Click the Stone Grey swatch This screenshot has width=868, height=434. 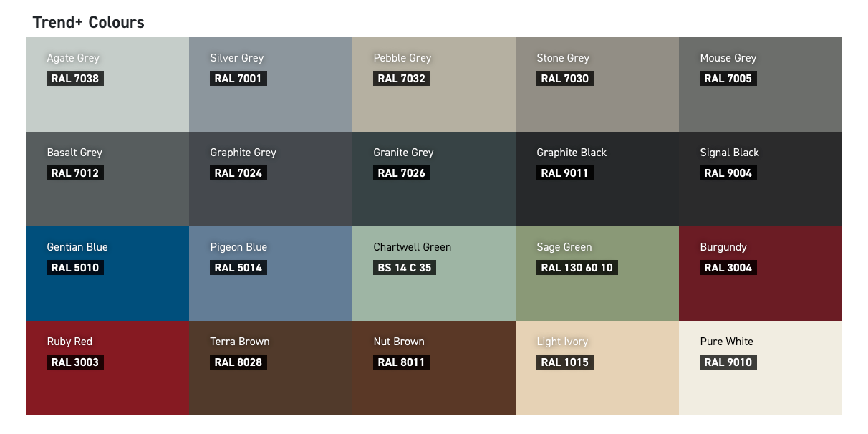click(x=597, y=85)
